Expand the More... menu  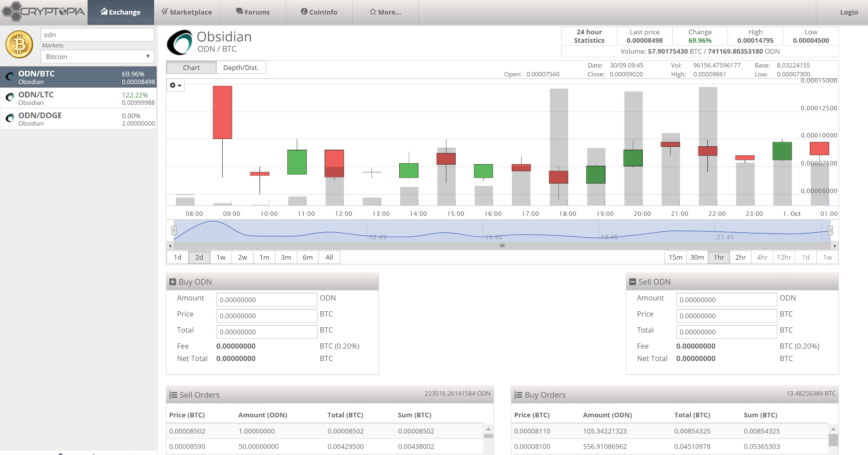point(385,12)
